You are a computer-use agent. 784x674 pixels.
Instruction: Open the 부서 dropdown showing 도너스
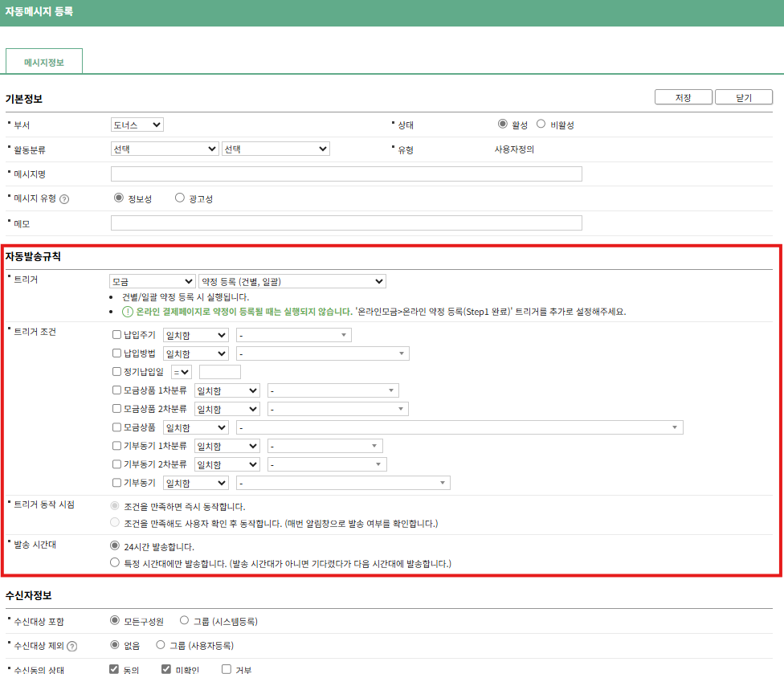(137, 125)
